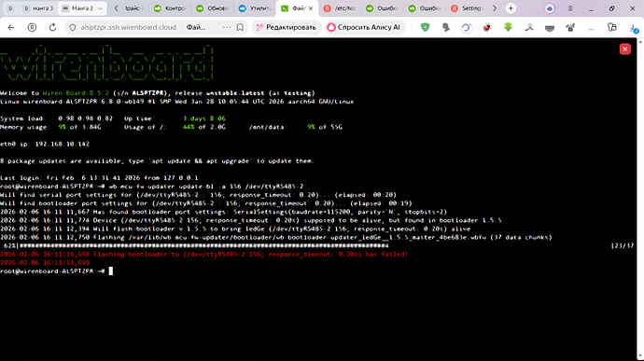Switch to the Контро tab
Screen dimensions: 644x361
tap(171, 8)
